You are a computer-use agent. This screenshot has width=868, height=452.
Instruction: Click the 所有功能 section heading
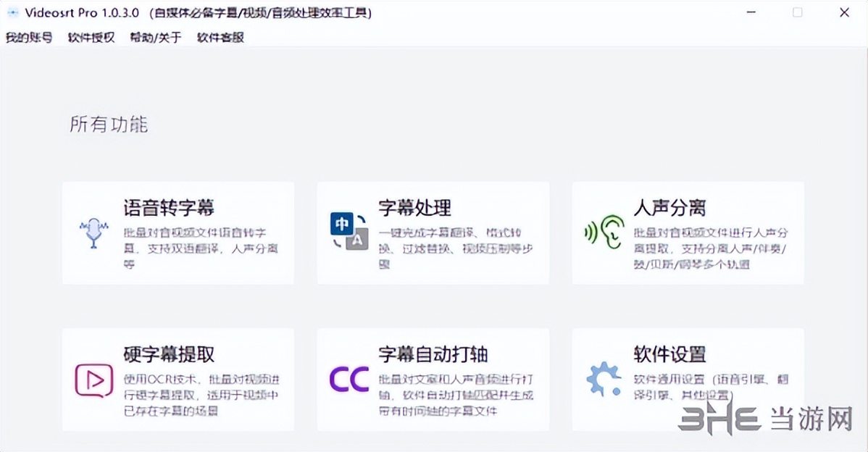pos(107,124)
